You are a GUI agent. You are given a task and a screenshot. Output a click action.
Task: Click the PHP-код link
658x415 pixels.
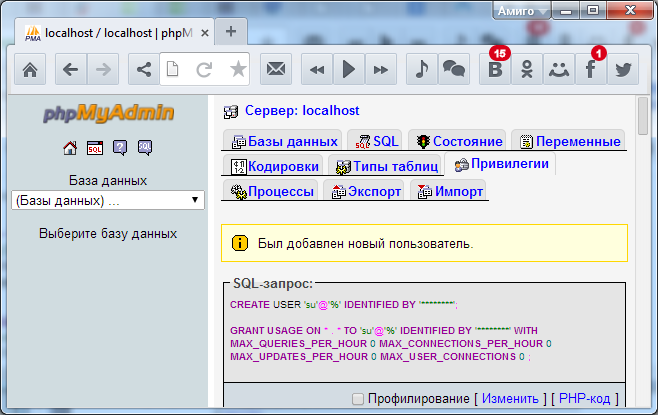tap(583, 399)
